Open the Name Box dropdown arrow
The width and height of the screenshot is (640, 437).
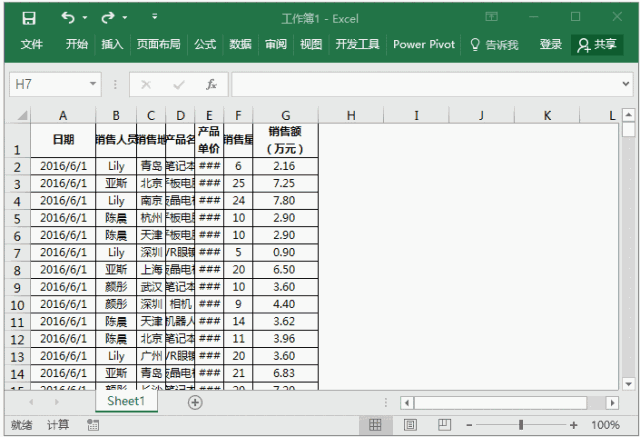click(93, 84)
